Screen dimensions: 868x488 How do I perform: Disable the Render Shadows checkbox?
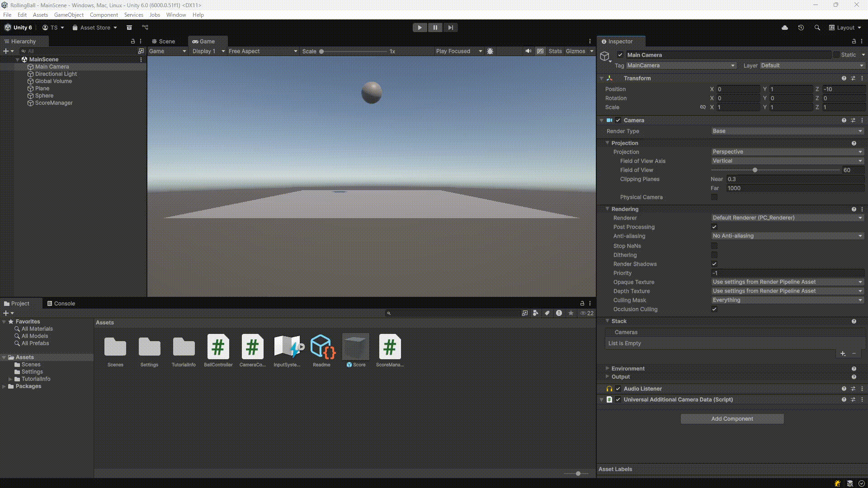pos(714,264)
